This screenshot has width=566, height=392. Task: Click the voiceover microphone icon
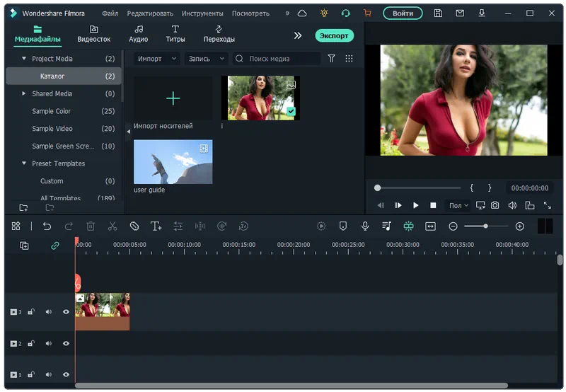tap(365, 226)
